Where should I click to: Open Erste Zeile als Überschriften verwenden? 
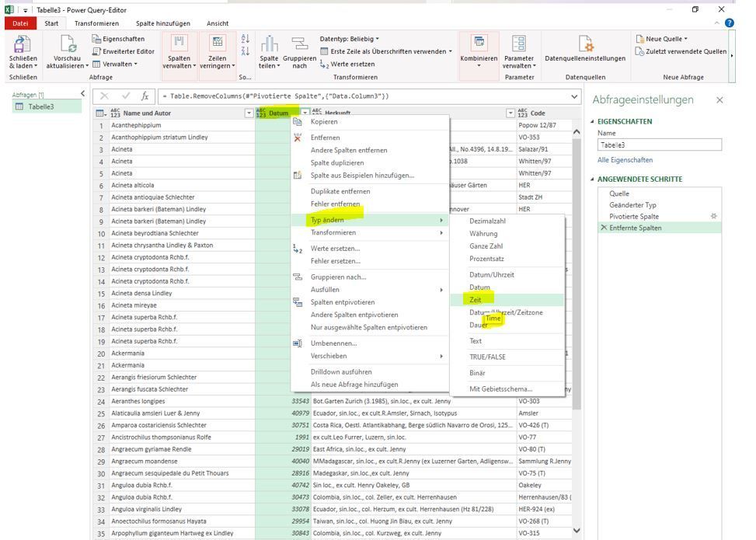386,51
